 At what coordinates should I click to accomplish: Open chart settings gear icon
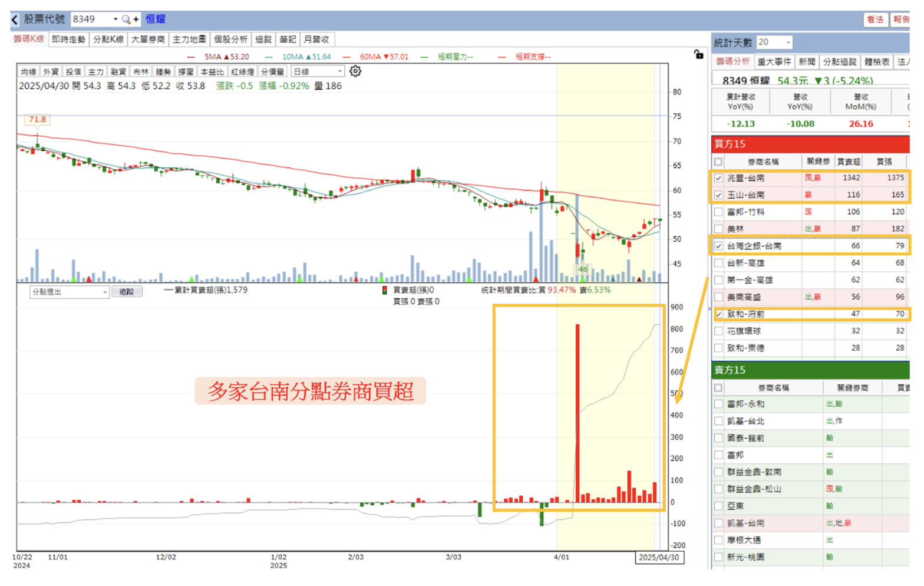click(x=355, y=71)
